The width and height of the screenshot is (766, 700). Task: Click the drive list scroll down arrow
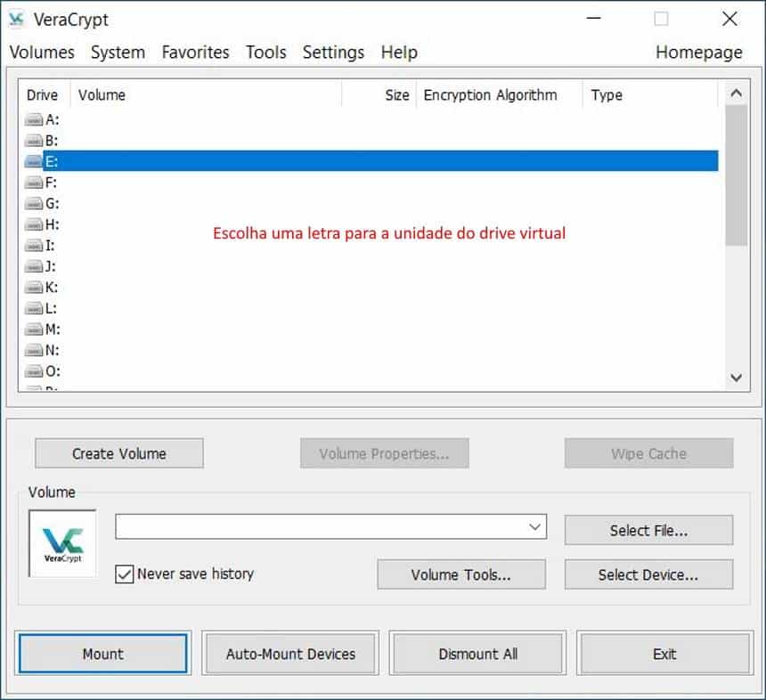coord(737,377)
